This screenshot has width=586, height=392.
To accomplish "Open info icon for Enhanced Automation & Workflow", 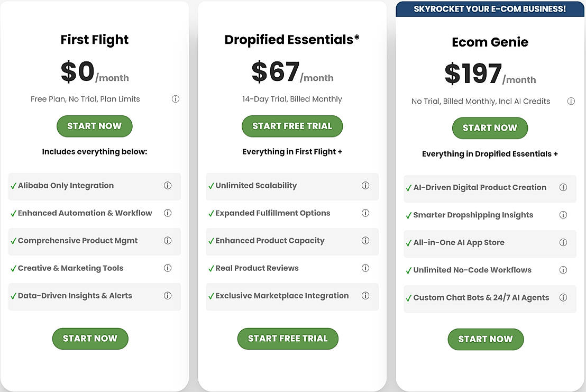I will (x=168, y=213).
